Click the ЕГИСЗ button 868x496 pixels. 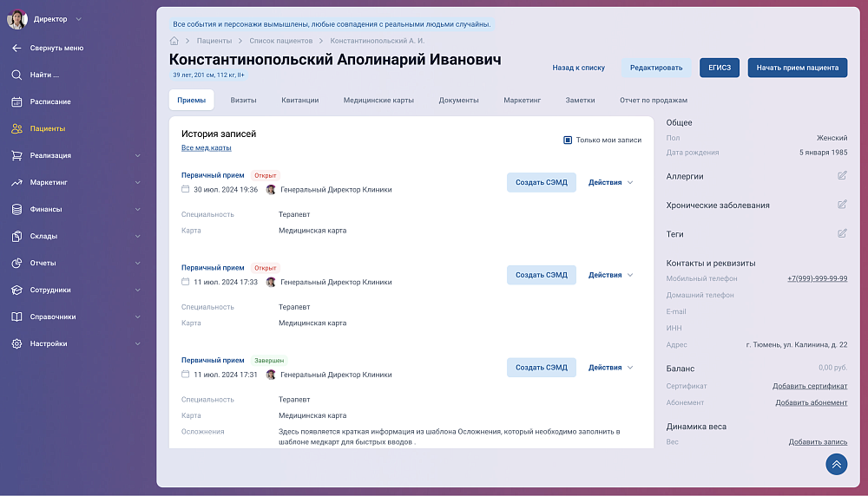click(720, 68)
